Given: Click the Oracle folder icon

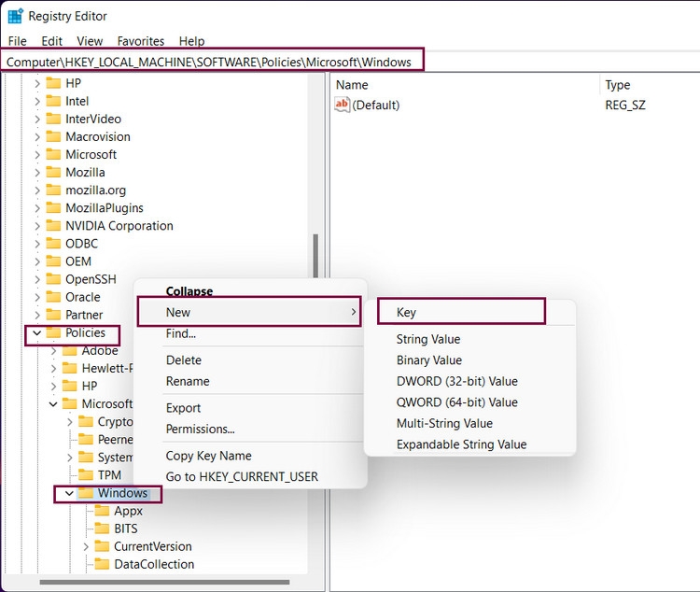Looking at the screenshot, I should pyautogui.click(x=53, y=297).
